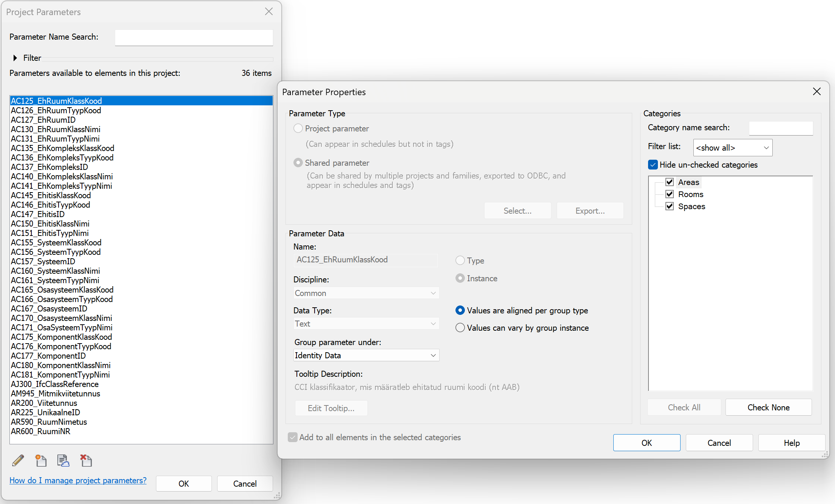The height and width of the screenshot is (504, 835).
Task: Select AR200_Viitetunnus parameter
Action: [141, 403]
